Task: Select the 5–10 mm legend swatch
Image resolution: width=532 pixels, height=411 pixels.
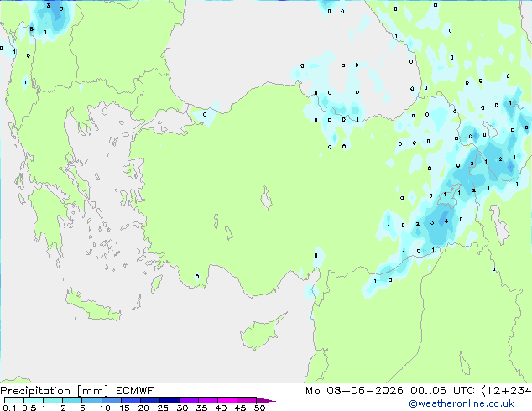Action: (x=91, y=400)
